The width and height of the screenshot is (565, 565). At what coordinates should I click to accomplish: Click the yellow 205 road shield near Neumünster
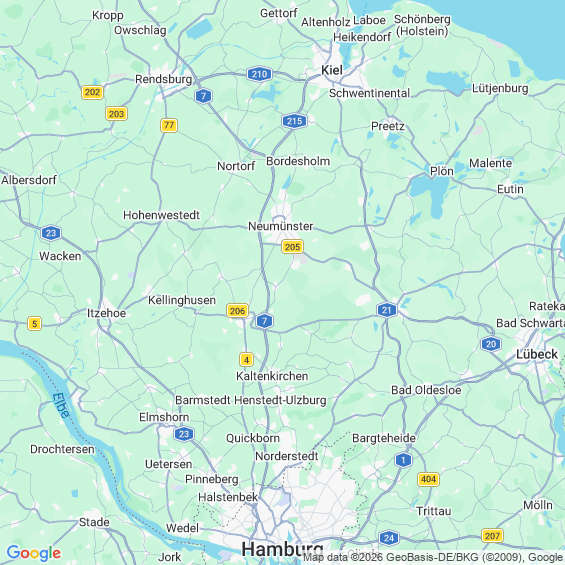[x=292, y=247]
